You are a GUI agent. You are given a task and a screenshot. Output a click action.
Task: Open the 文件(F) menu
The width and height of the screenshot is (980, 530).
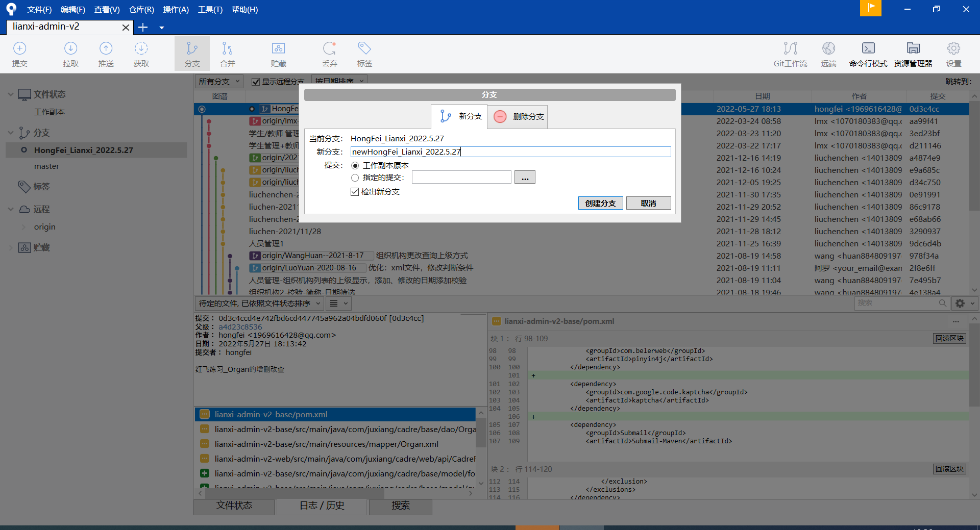39,10
